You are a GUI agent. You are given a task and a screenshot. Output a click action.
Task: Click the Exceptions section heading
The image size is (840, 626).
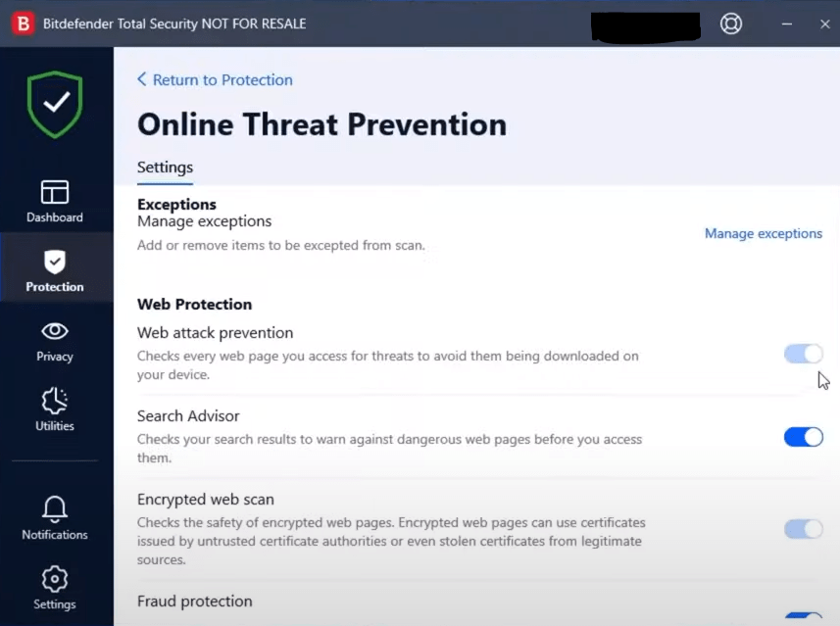tap(176, 204)
